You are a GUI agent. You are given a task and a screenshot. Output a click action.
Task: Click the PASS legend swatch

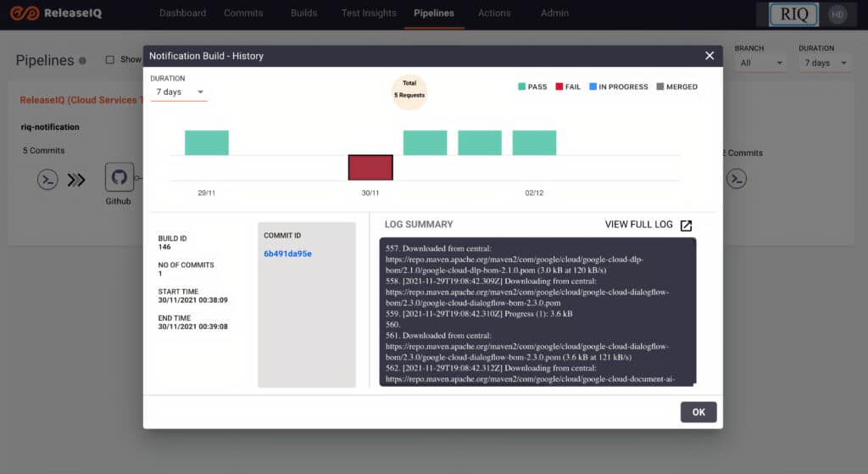click(521, 86)
